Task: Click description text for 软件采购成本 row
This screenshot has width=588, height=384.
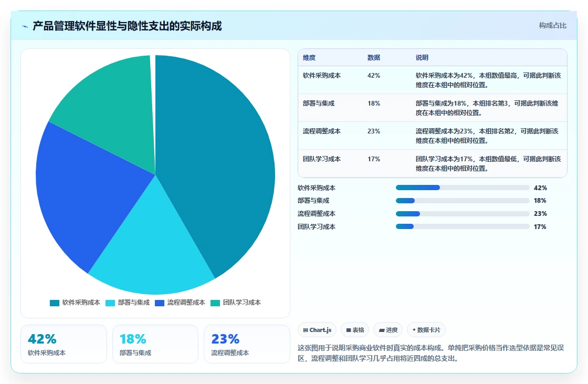Action: tap(488, 80)
